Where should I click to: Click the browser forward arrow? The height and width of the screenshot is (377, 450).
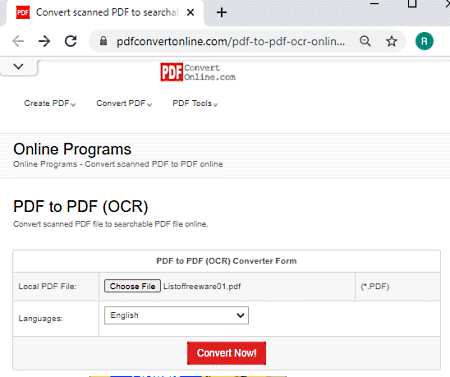point(44,41)
